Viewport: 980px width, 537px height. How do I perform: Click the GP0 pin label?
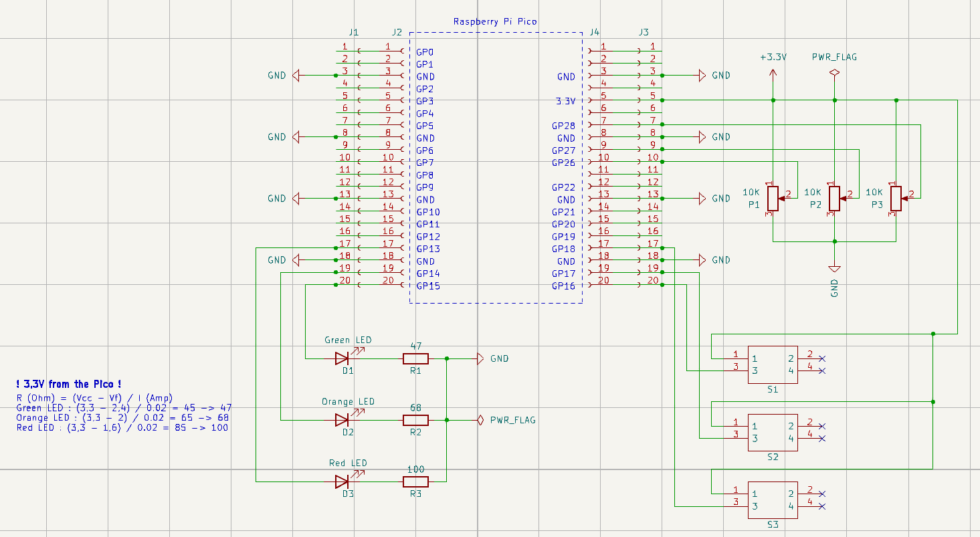(425, 52)
